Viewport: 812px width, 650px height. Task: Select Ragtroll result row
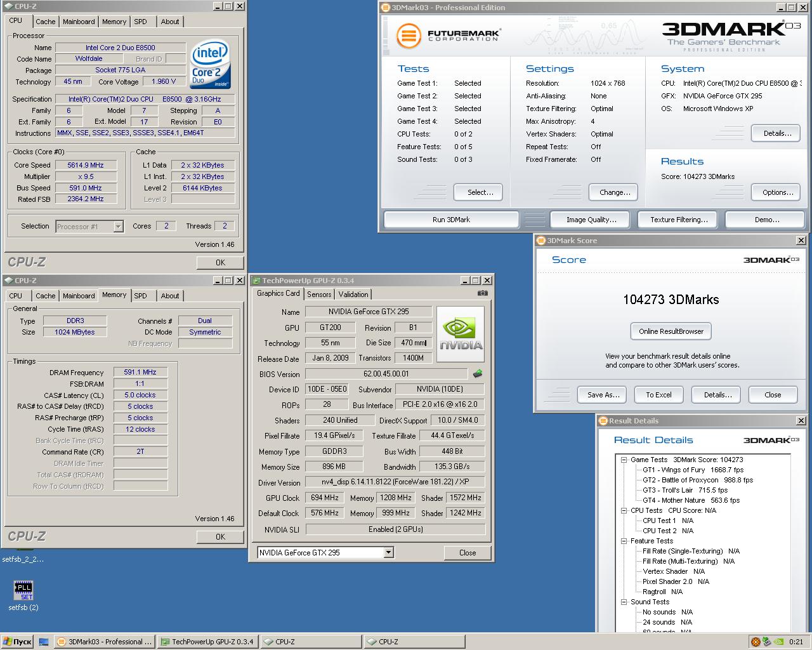click(x=662, y=592)
